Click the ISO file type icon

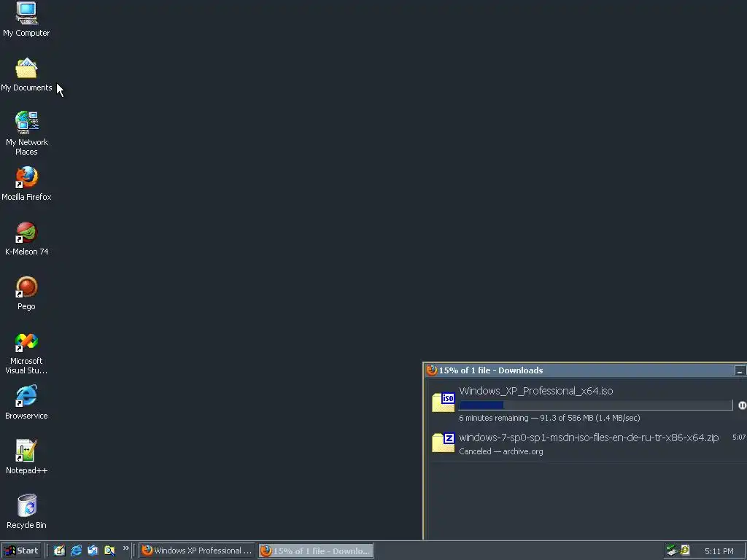click(x=443, y=402)
